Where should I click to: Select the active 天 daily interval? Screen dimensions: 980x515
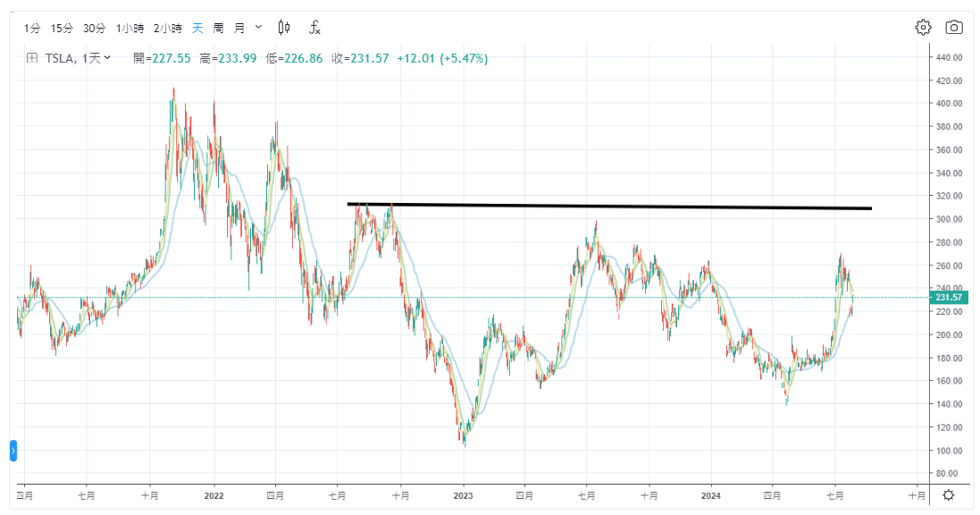(x=197, y=28)
